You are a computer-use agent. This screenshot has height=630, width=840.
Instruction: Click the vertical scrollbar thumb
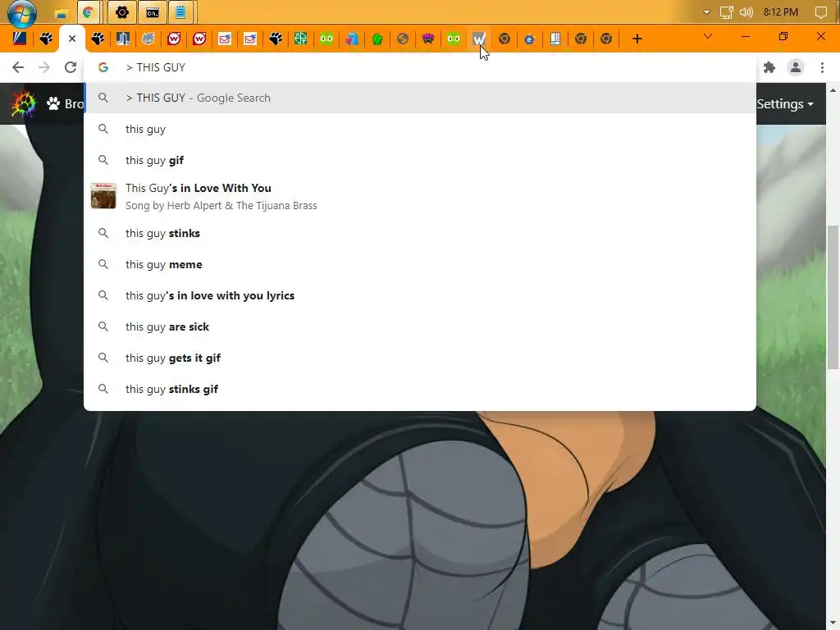(833, 297)
